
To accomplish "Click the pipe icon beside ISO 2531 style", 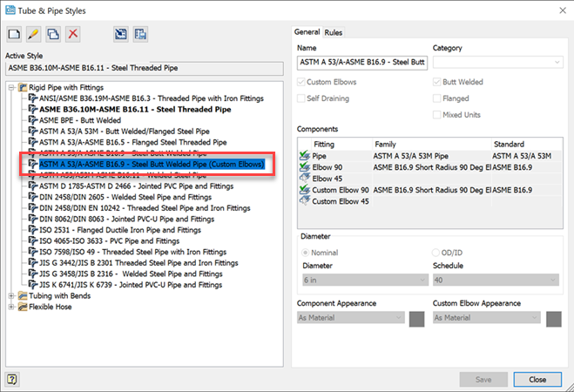I will (33, 230).
